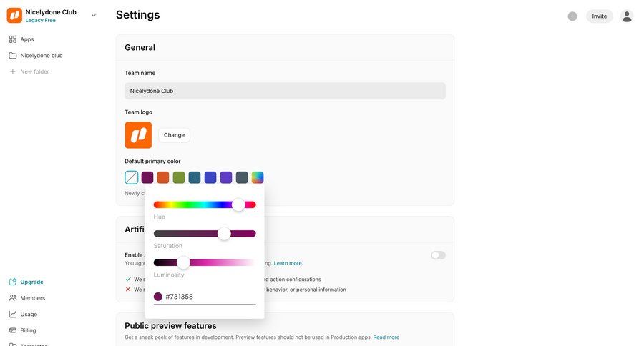644x346 pixels.
Task: Open the Read more link
Action: (x=386, y=337)
